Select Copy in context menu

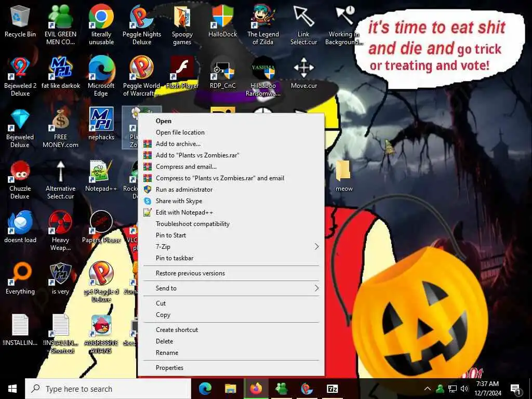pos(231,315)
